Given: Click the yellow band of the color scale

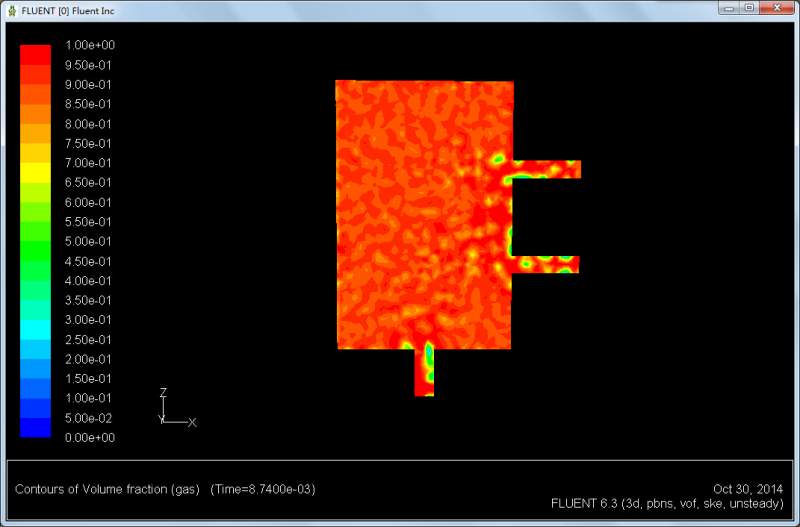Looking at the screenshot, I should 35,172.
